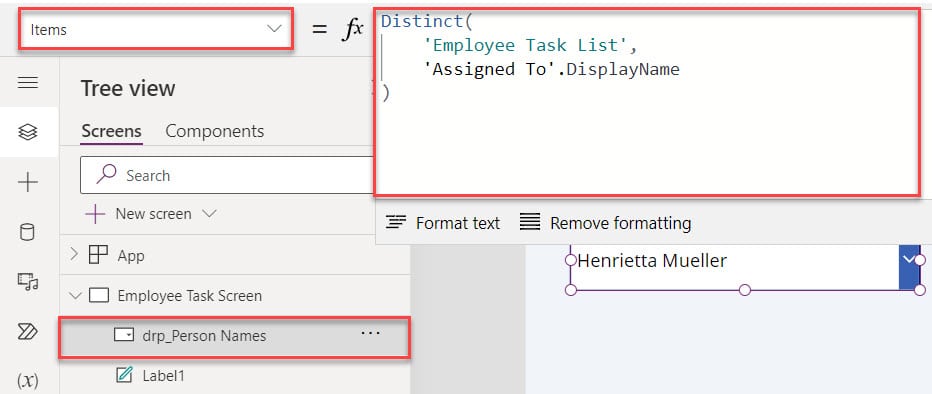Click into the tree view Search field
The width and height of the screenshot is (932, 394).
(227, 175)
